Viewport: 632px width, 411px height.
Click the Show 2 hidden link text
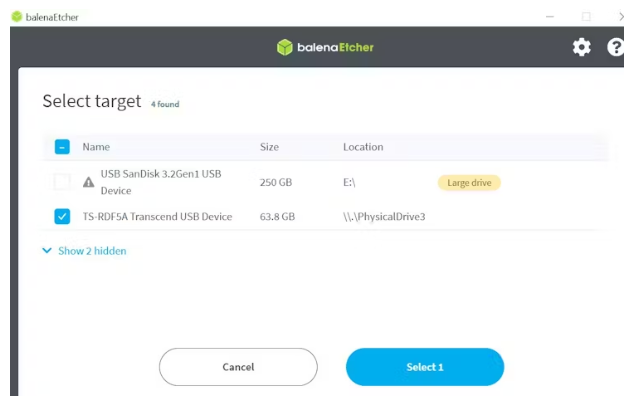(x=92, y=251)
